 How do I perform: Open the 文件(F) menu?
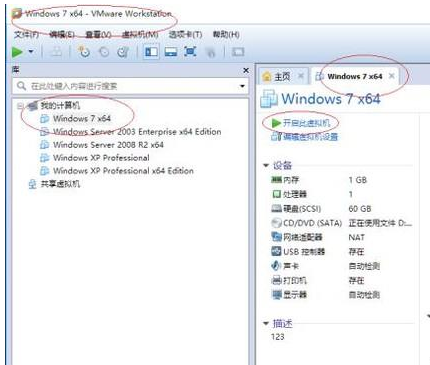coord(26,34)
